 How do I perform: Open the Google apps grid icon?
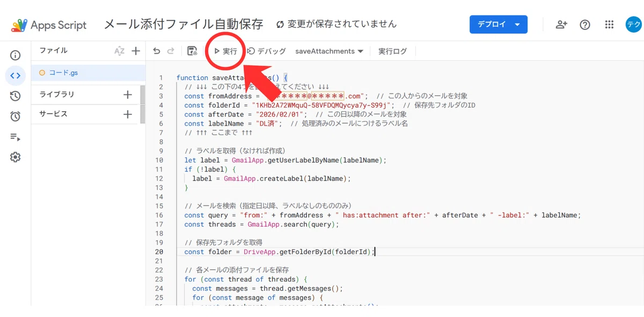click(x=609, y=25)
